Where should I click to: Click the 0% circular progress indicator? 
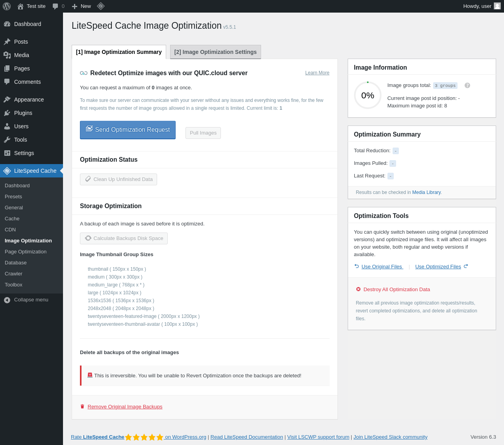point(368,95)
